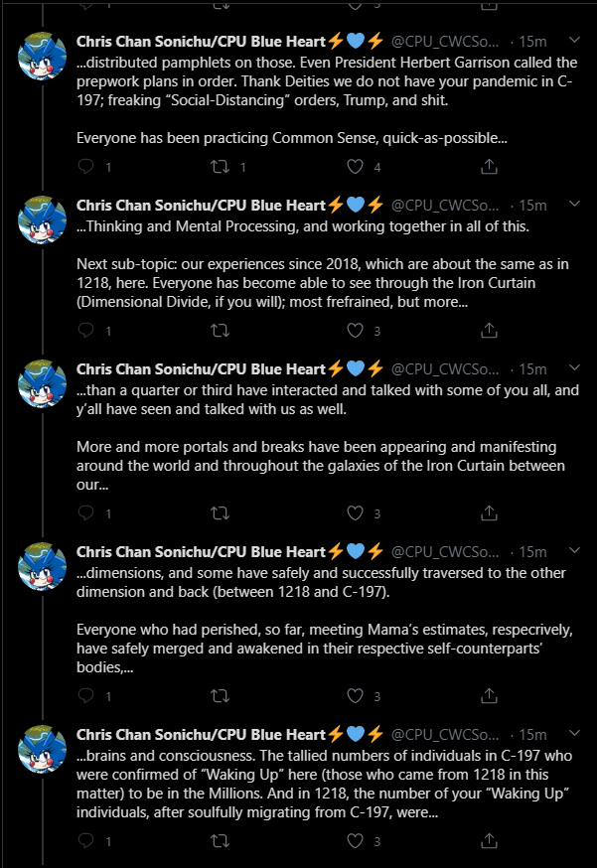Reply to the 'Thinking and Mental Processing' tweet

click(x=85, y=330)
